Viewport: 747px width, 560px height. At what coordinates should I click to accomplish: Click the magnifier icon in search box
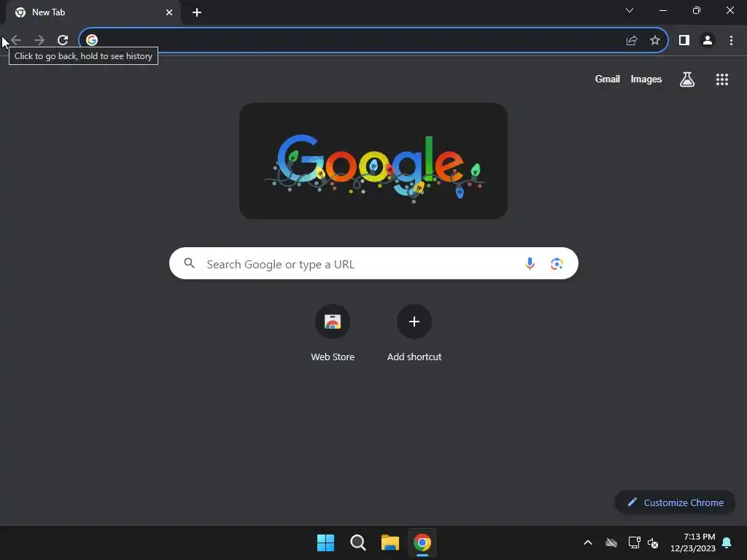pos(189,262)
